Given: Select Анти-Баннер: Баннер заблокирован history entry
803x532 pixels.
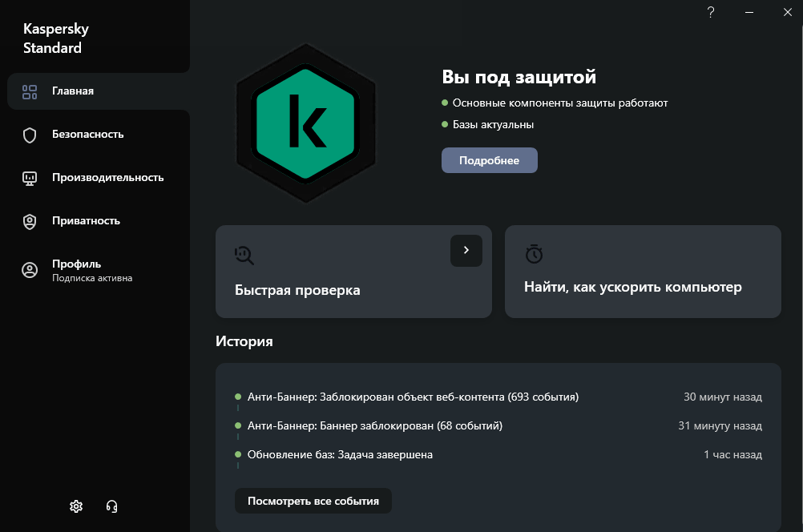Looking at the screenshot, I should tap(498, 425).
